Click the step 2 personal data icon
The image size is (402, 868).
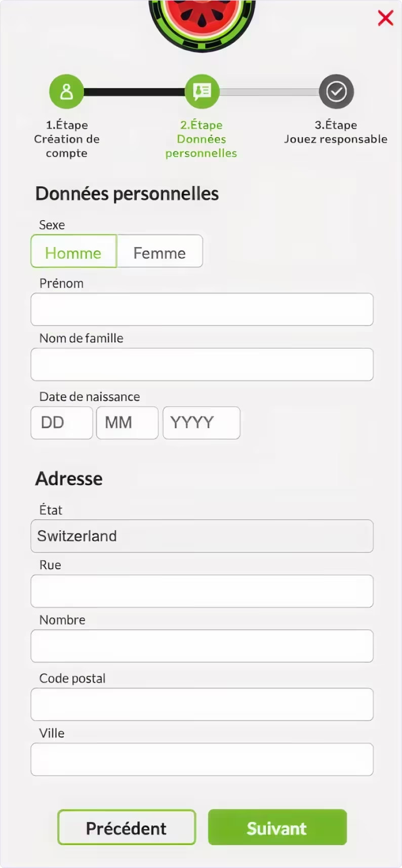pyautogui.click(x=202, y=92)
